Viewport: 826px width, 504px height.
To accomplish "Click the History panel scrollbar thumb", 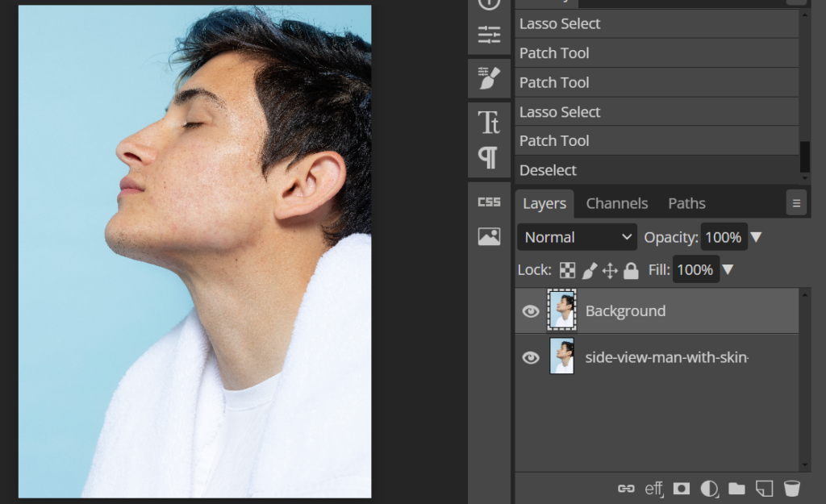I will (x=804, y=156).
